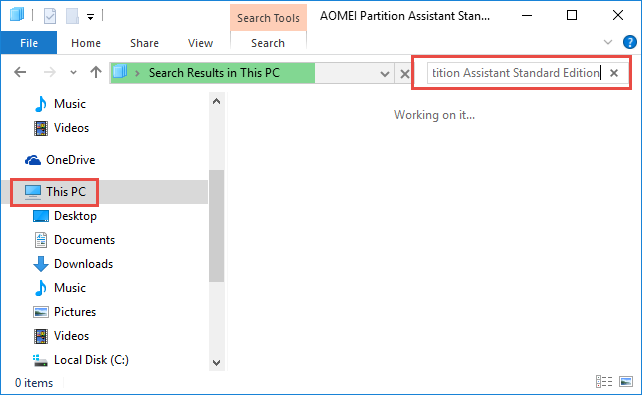Expand the ribbon chevron

pyautogui.click(x=608, y=42)
